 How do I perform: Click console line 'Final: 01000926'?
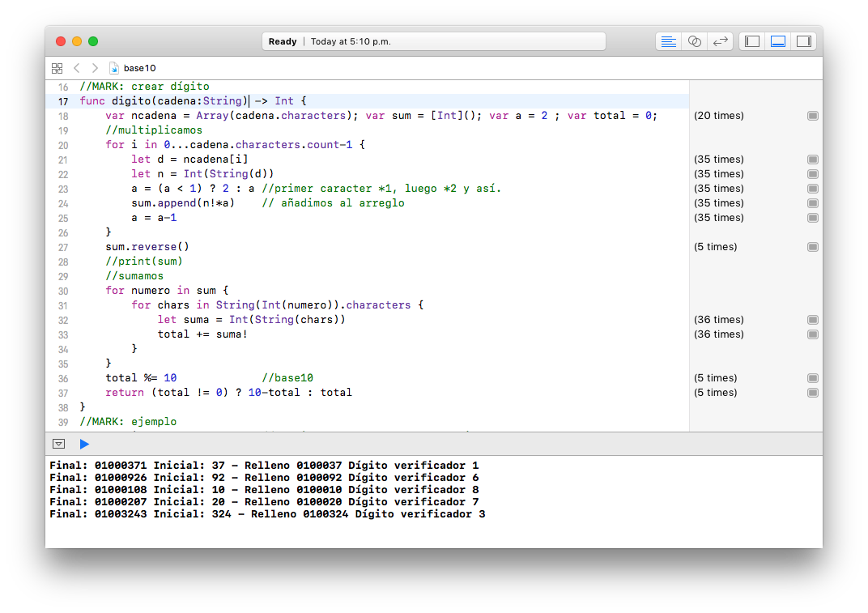point(264,478)
